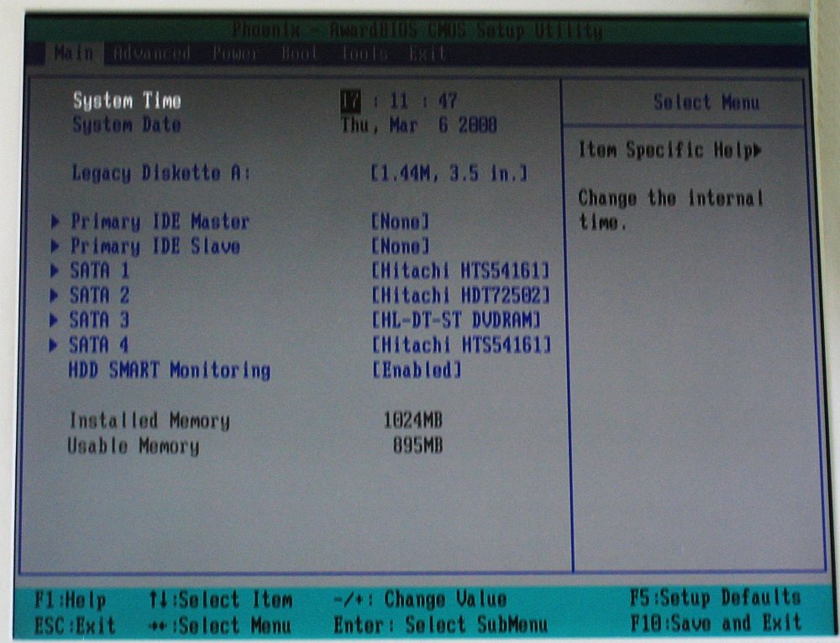Expand the Primary IDE Master submenu arrow
The height and width of the screenshot is (643, 840).
pos(55,222)
